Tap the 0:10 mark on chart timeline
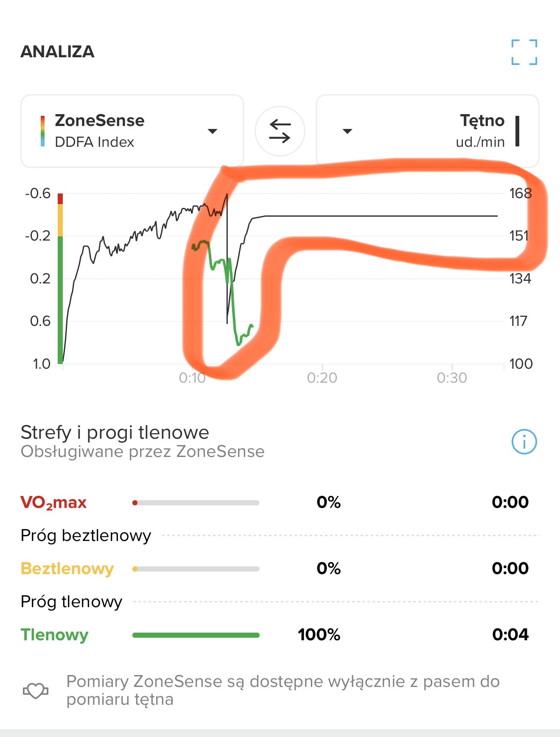The width and height of the screenshot is (560, 737). (x=192, y=377)
